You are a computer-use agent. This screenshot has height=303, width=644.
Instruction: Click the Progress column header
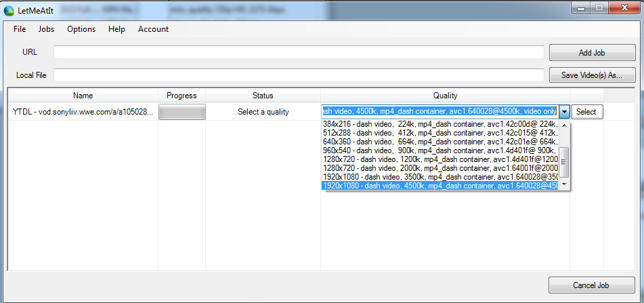[x=181, y=96]
